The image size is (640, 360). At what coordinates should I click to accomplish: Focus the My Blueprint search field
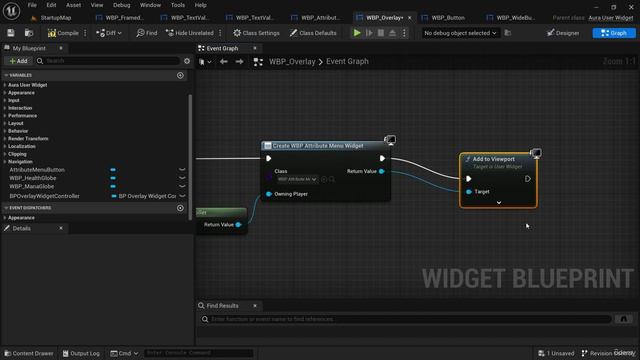(x=108, y=61)
